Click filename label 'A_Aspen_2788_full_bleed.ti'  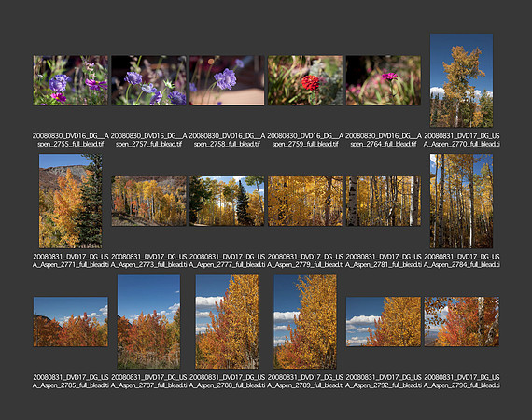point(227,385)
